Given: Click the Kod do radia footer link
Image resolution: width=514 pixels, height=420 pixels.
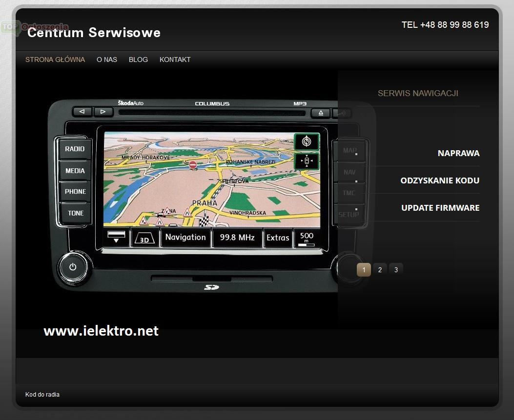Looking at the screenshot, I should click(x=42, y=395).
